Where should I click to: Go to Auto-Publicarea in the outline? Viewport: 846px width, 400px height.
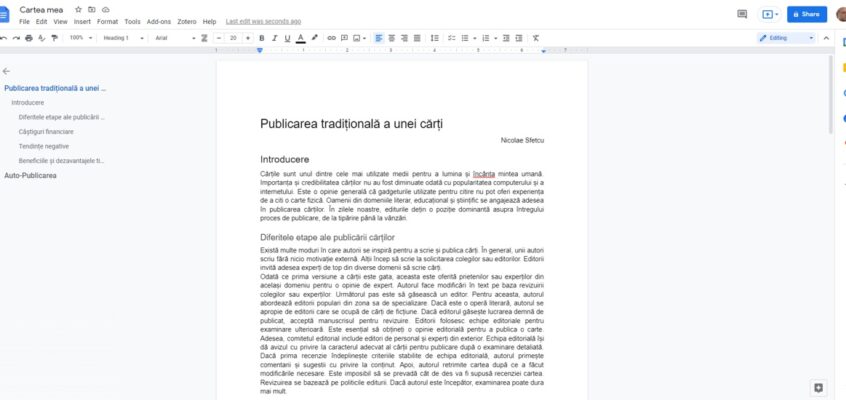point(30,175)
